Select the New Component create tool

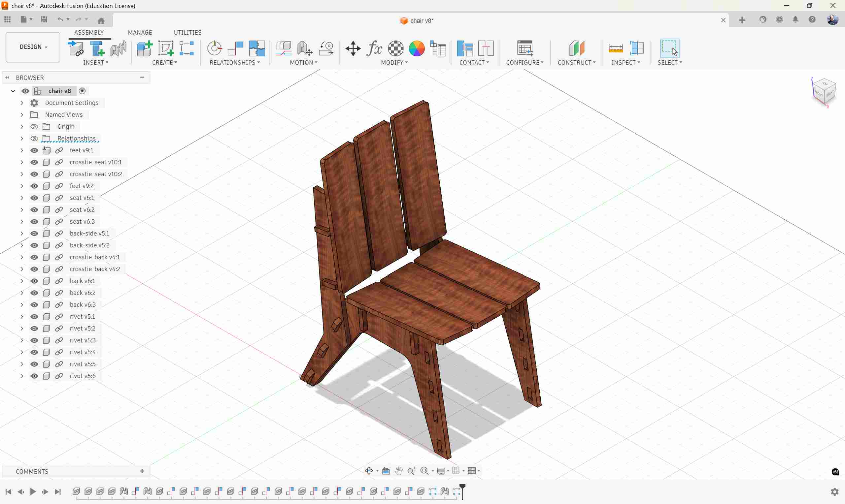(144, 48)
